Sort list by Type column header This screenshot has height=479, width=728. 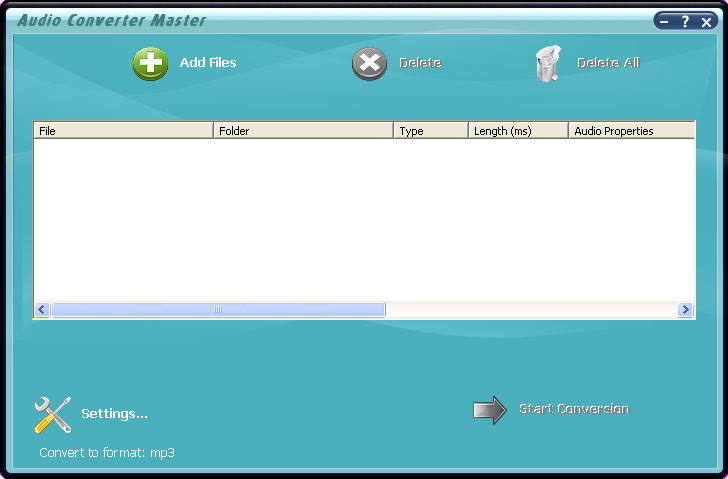pos(431,131)
